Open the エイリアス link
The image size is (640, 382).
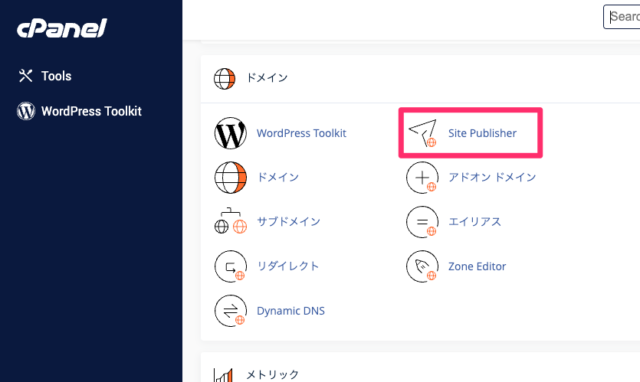click(474, 222)
